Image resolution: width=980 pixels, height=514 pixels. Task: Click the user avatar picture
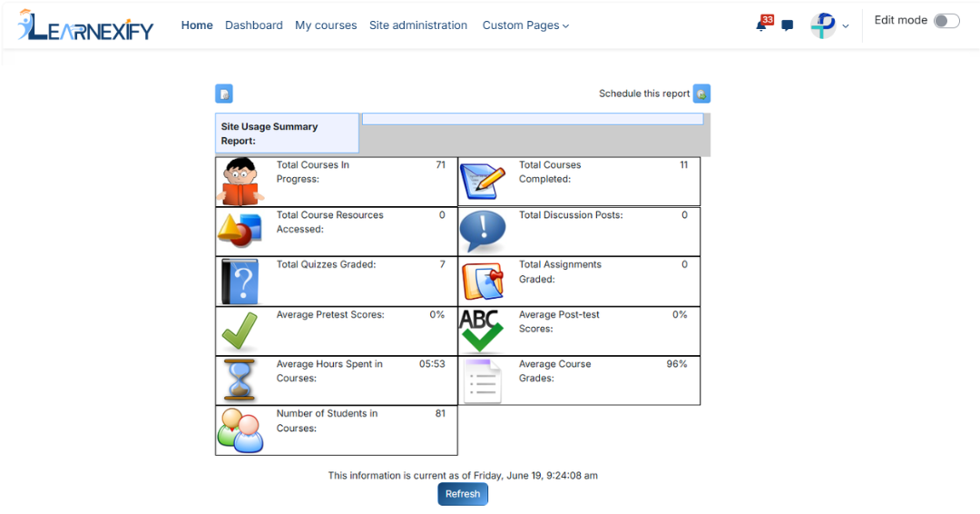click(x=823, y=25)
